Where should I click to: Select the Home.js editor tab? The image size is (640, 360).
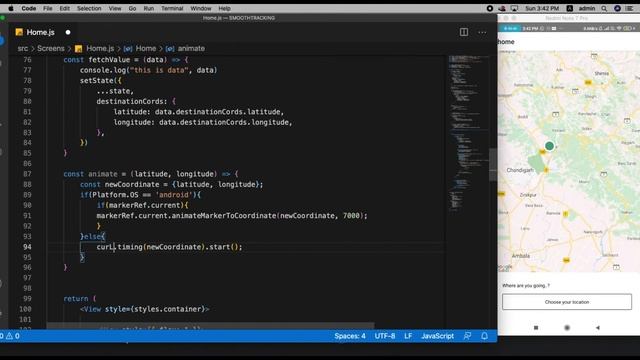(40, 32)
